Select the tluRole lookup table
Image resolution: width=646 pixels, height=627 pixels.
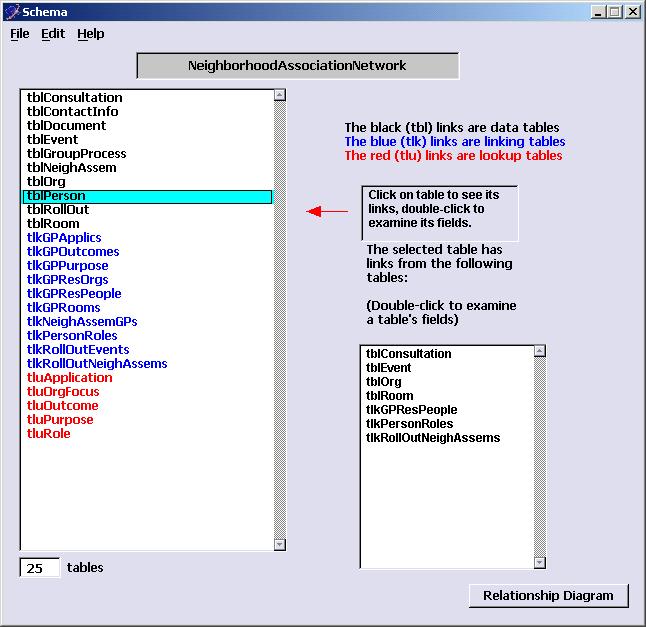(49, 434)
